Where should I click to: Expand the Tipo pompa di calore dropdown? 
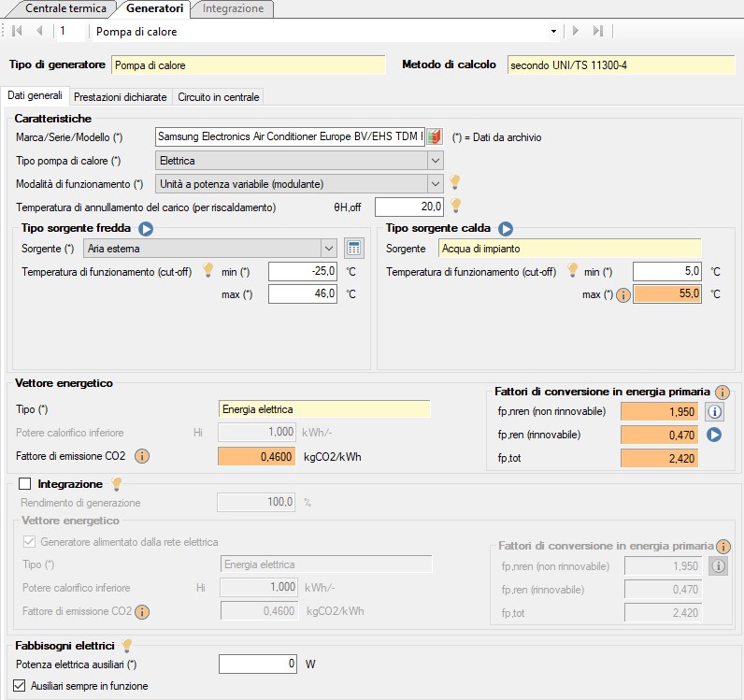[x=435, y=161]
